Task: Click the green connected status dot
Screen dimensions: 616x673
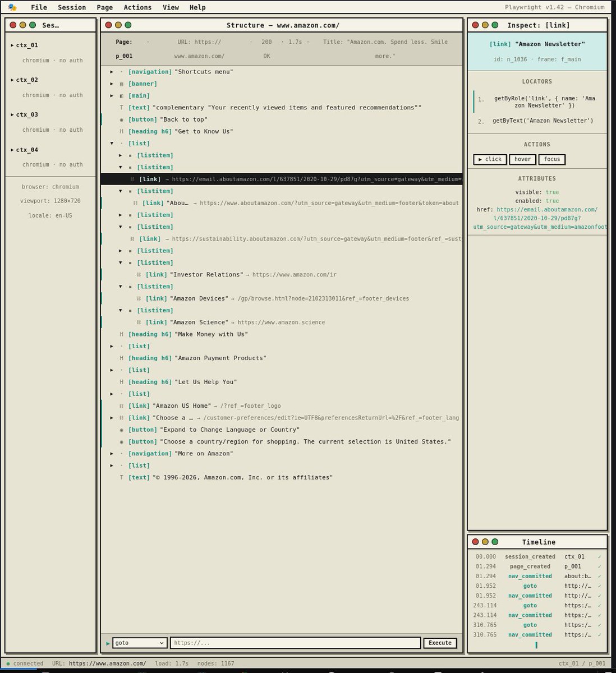Action: click(8, 663)
